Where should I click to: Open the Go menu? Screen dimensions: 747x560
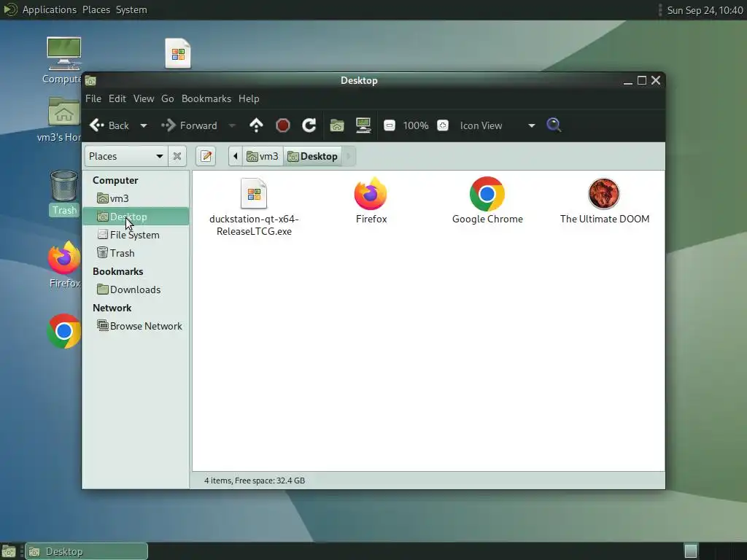(168, 98)
